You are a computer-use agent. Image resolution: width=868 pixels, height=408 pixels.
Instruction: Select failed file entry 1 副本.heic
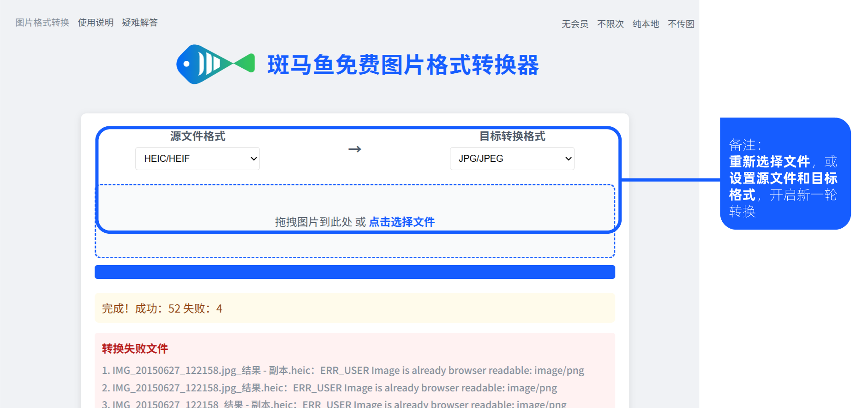click(x=343, y=370)
